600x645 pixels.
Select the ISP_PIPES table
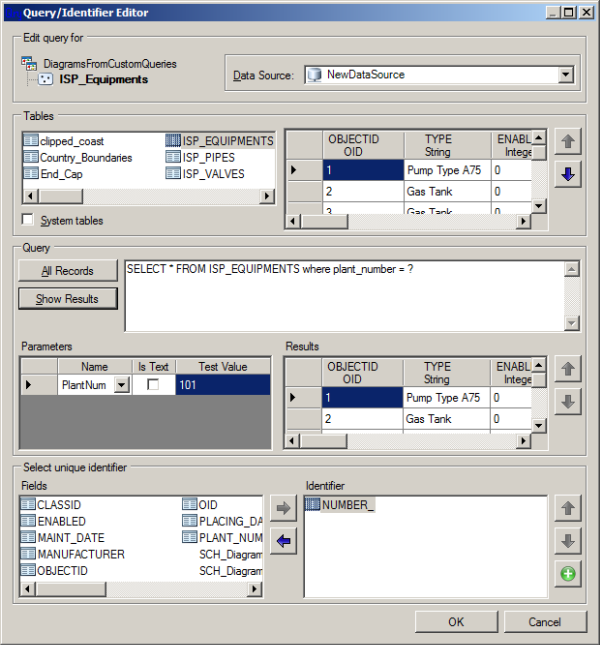(200, 158)
